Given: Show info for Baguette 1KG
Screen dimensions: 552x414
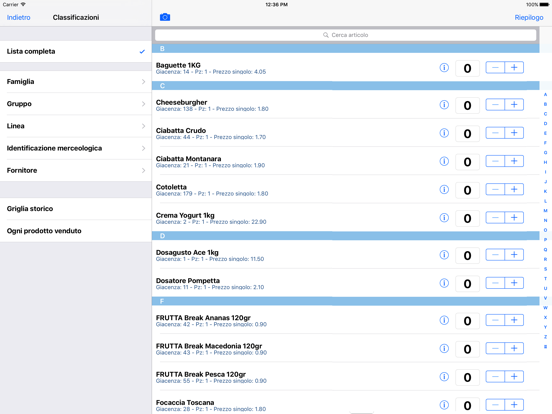Looking at the screenshot, I should [x=444, y=68].
